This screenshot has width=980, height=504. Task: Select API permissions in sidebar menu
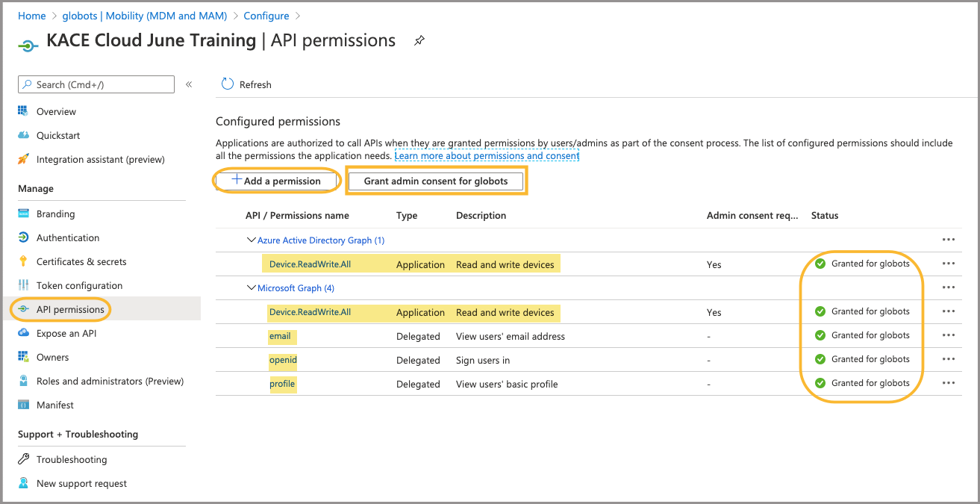[x=70, y=309]
